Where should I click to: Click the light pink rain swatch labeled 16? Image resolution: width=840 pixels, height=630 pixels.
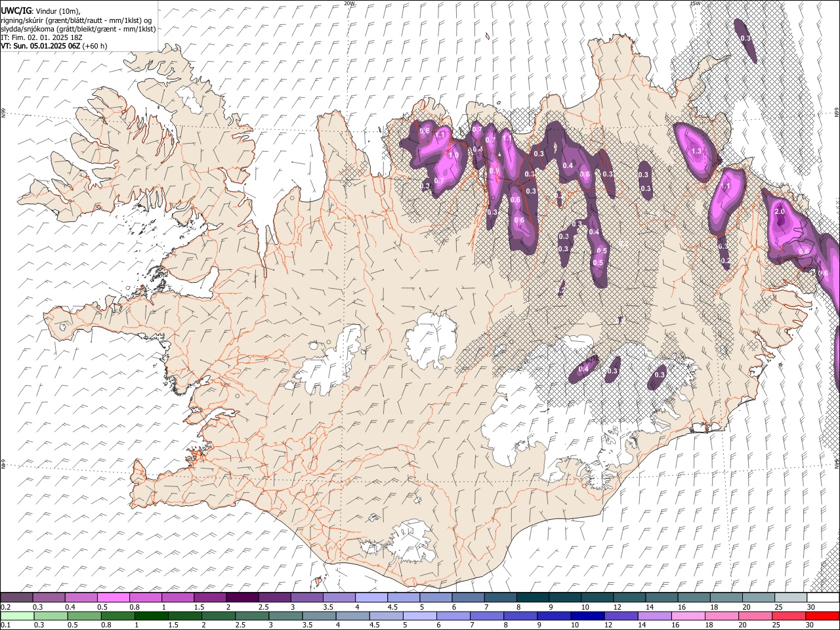(688, 616)
